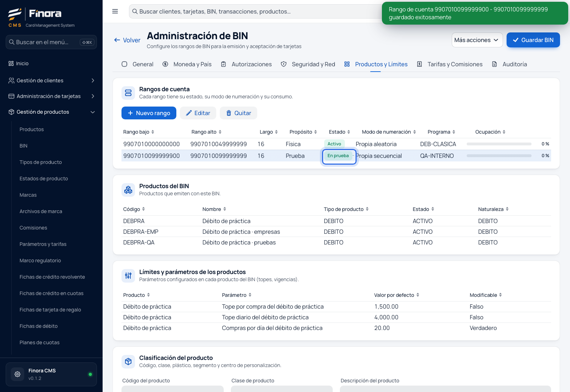Focus the Buscar en el menú field
The width and height of the screenshot is (570, 392).
pyautogui.click(x=51, y=42)
